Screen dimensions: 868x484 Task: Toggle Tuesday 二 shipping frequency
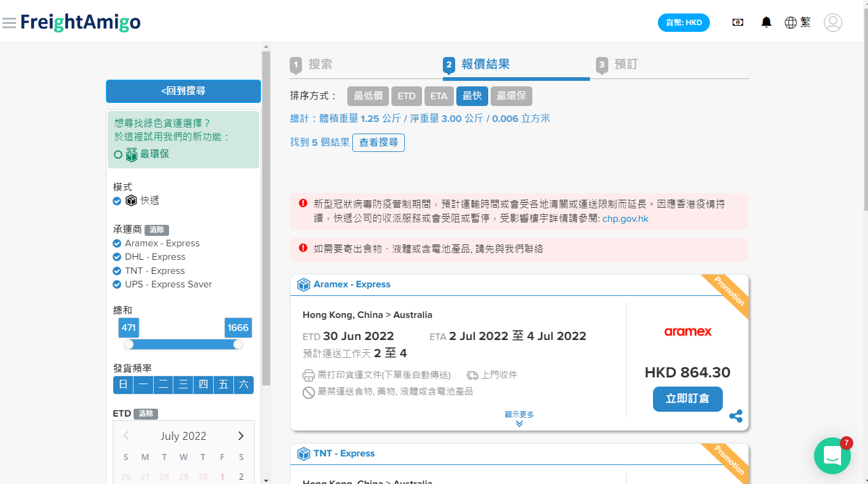pyautogui.click(x=163, y=385)
